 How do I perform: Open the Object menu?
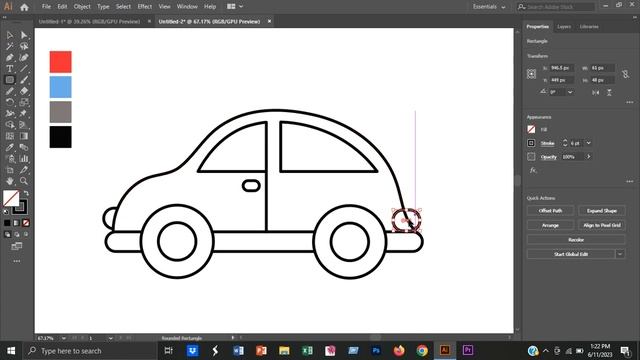pos(82,7)
